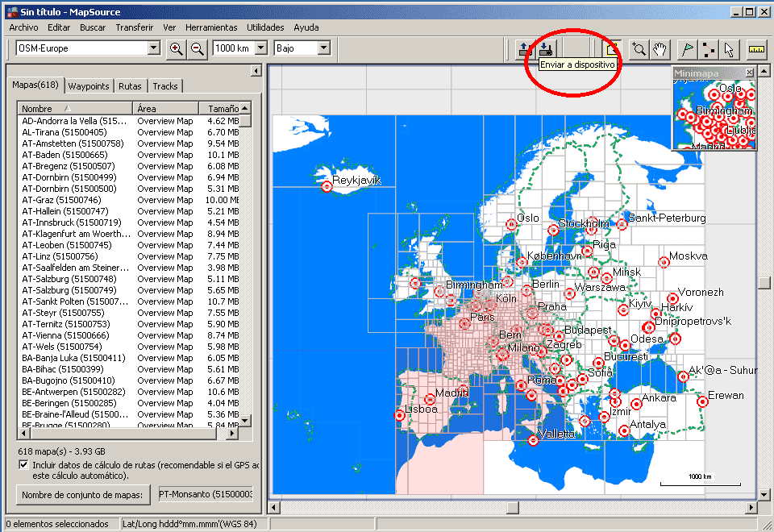Switch to the Waypoints tab
The height and width of the screenshot is (532, 774).
tap(89, 86)
